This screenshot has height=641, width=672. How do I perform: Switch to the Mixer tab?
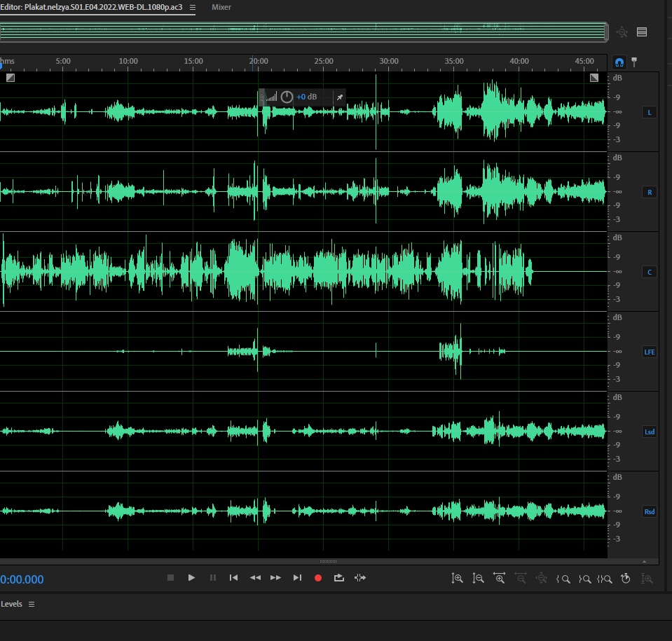click(221, 7)
